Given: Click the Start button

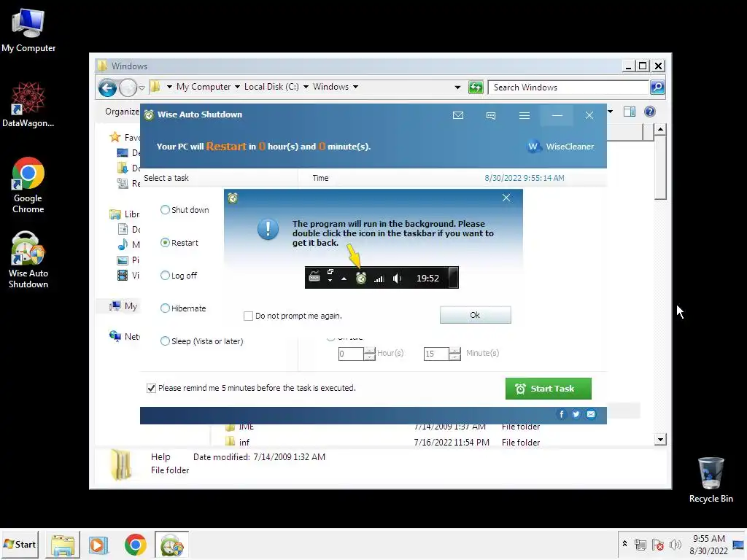Looking at the screenshot, I should coord(20,544).
